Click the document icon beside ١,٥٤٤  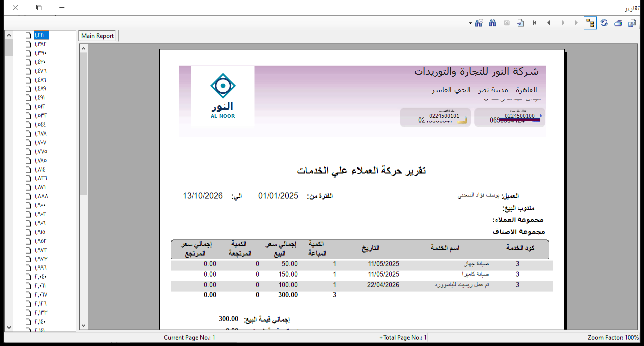point(28,124)
